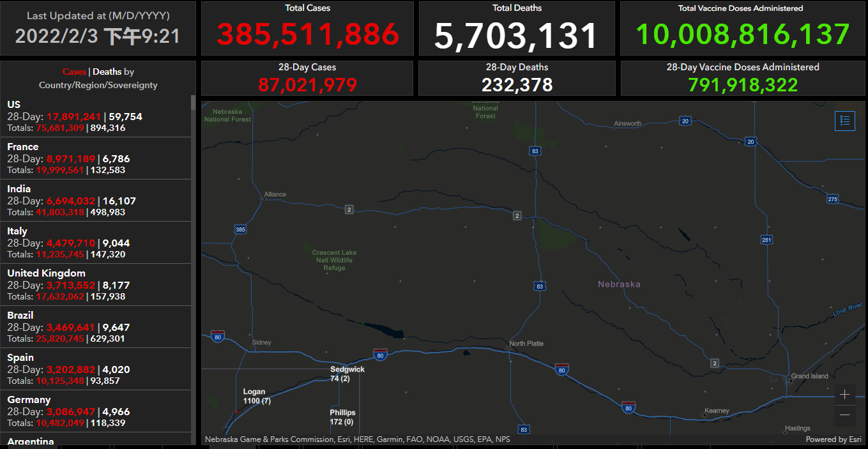The height and width of the screenshot is (449, 868).
Task: Select India in country list
Action: point(96,201)
